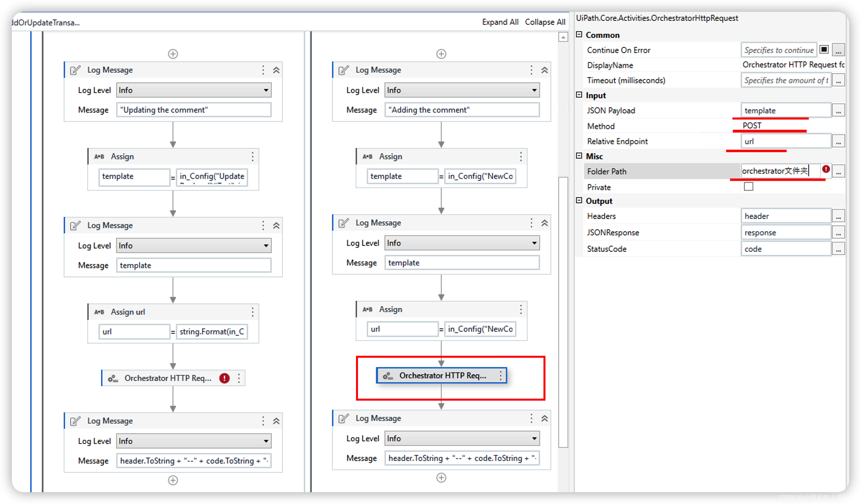Click the error badge beside the Folder Path value
This screenshot has height=504, width=861.
pyautogui.click(x=826, y=169)
